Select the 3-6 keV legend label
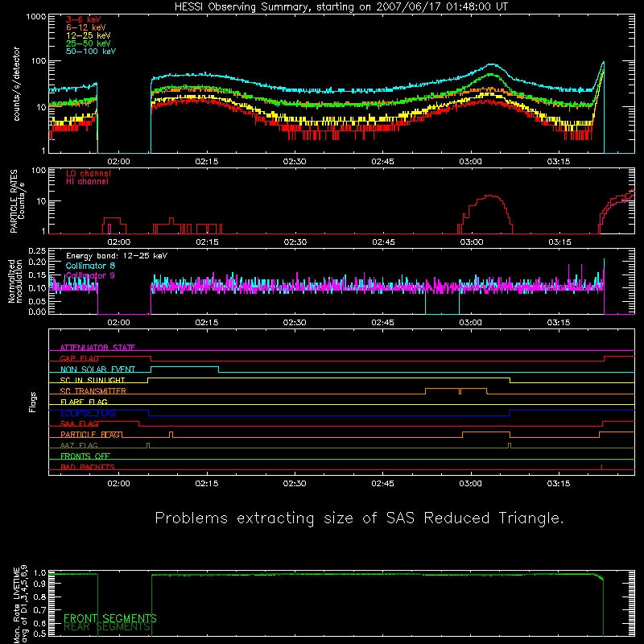This screenshot has height=644, width=644. [x=83, y=19]
